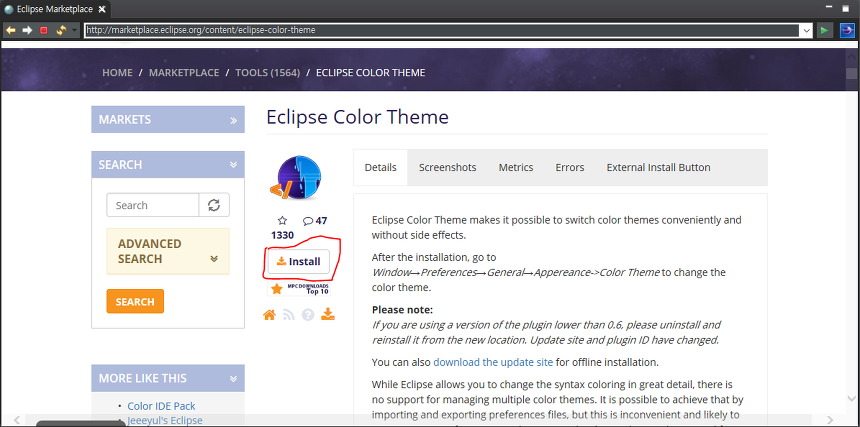860x427 pixels.
Task: Open TOOLS (1564) breadcrumb
Action: (268, 72)
